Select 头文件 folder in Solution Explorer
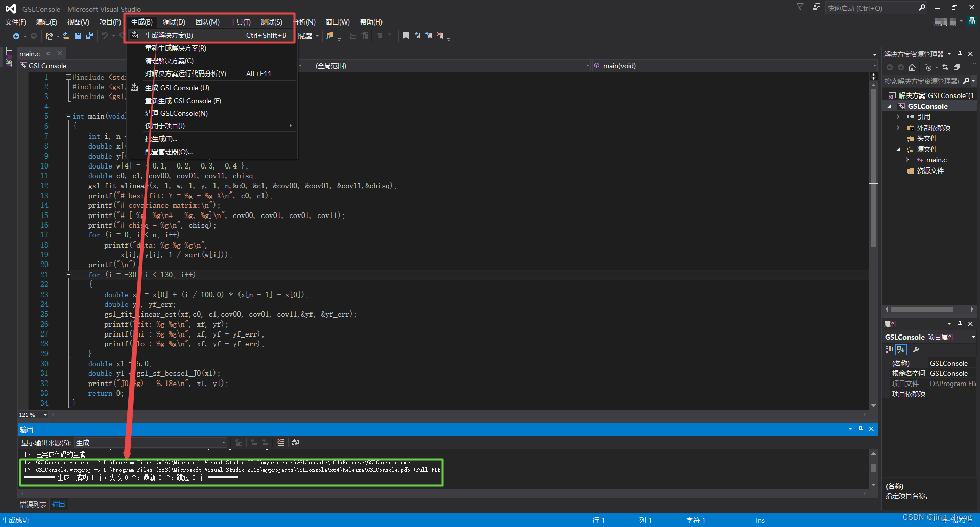 (x=927, y=138)
